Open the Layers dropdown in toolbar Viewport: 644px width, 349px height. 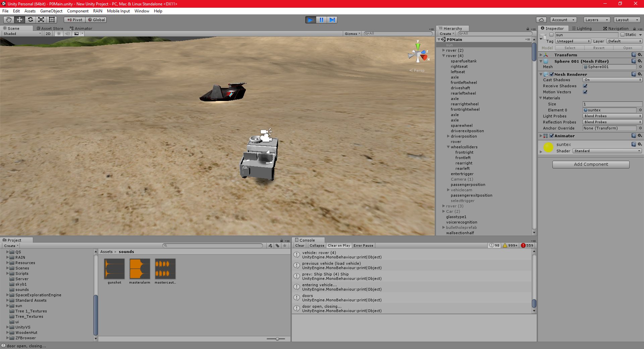[597, 20]
